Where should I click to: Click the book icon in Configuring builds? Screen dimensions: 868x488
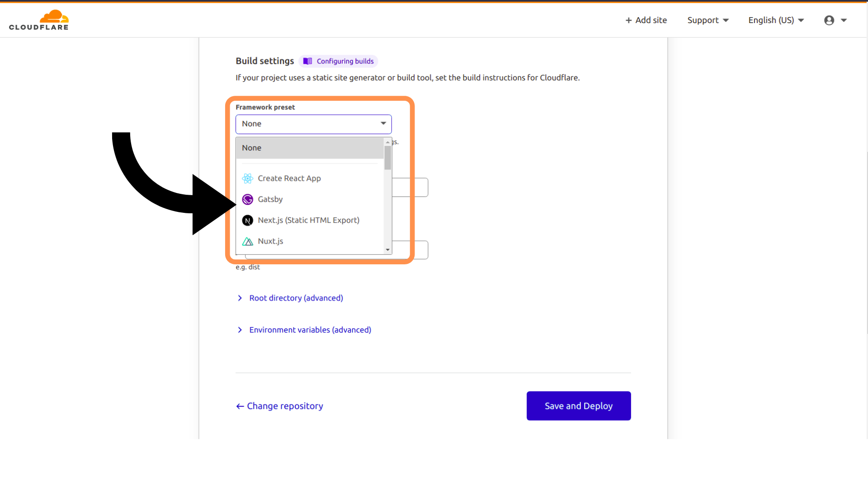tap(307, 61)
